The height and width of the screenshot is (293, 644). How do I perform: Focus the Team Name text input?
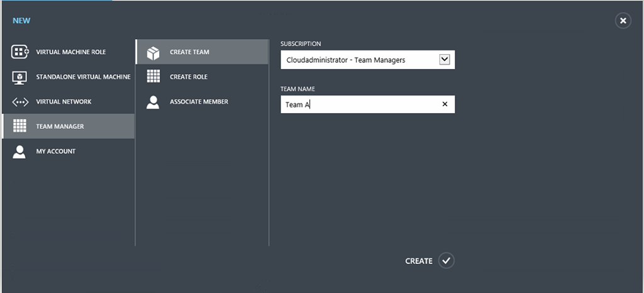point(358,104)
